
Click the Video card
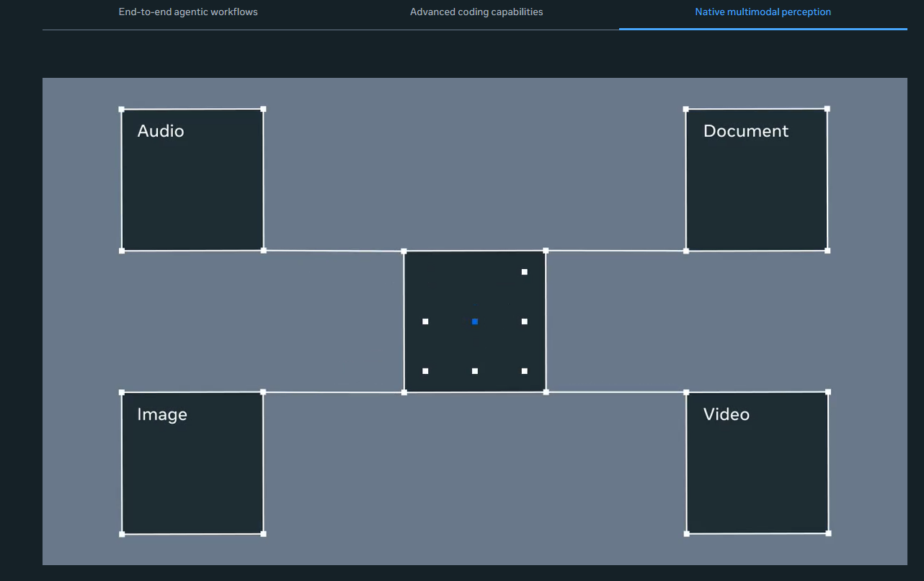pyautogui.click(x=757, y=463)
